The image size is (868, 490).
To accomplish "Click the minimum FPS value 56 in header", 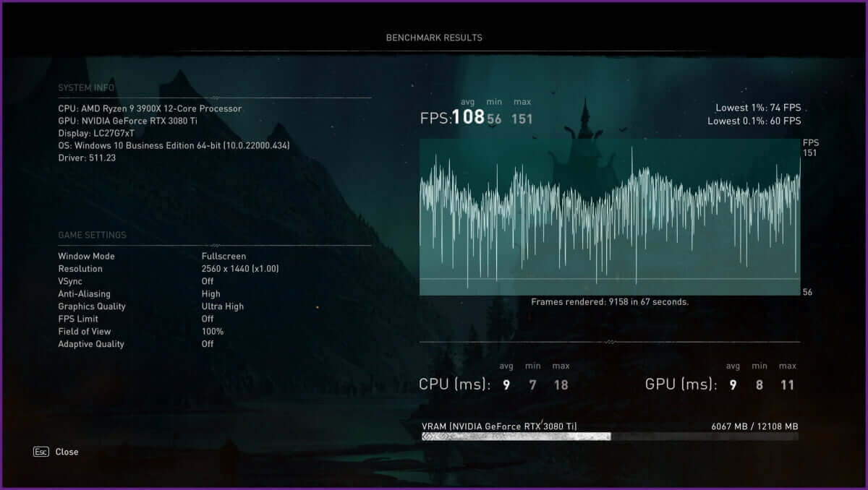I will (494, 119).
